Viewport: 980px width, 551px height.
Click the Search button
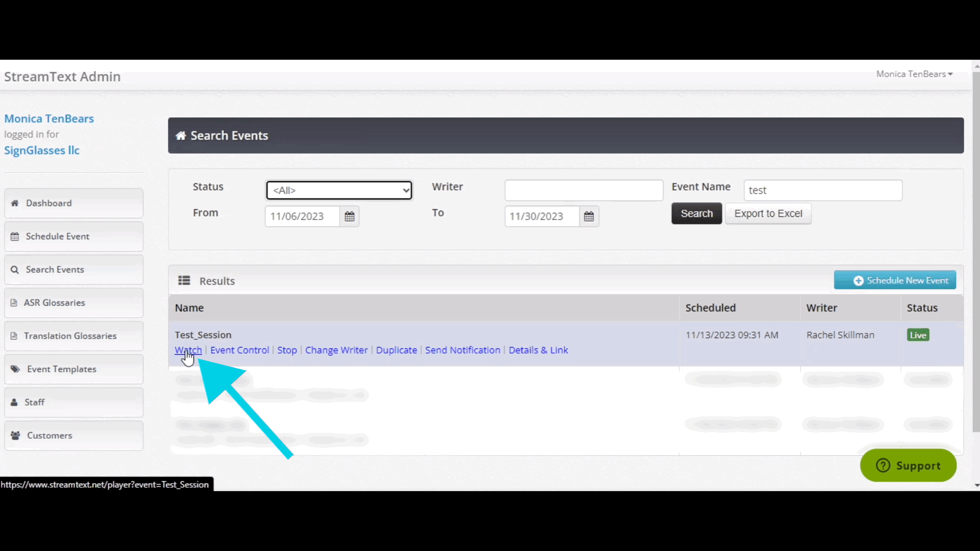pyautogui.click(x=696, y=213)
